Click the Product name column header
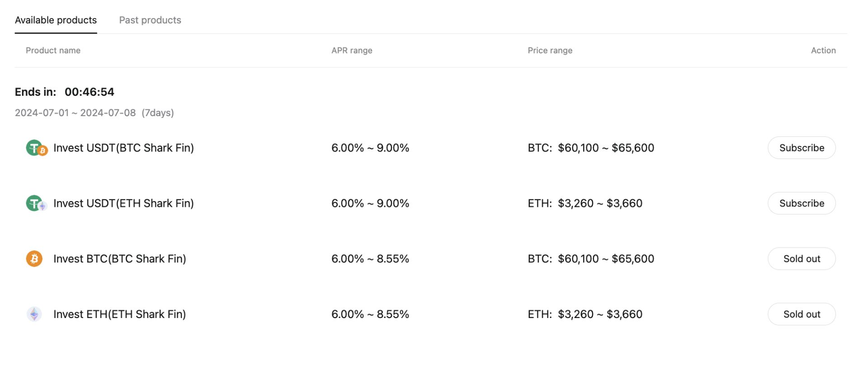868x370 pixels. click(53, 51)
